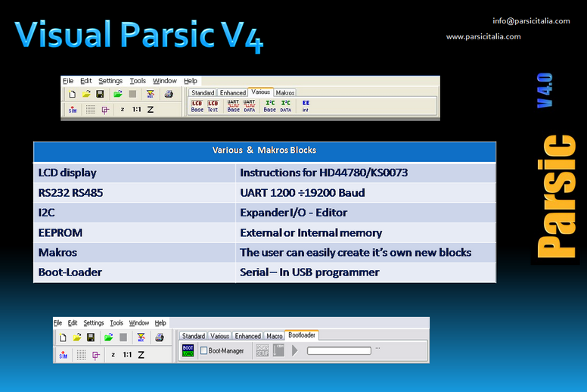Screen dimensions: 587x392
Task: Click the play arrow in Bootloader tab
Action: point(295,351)
